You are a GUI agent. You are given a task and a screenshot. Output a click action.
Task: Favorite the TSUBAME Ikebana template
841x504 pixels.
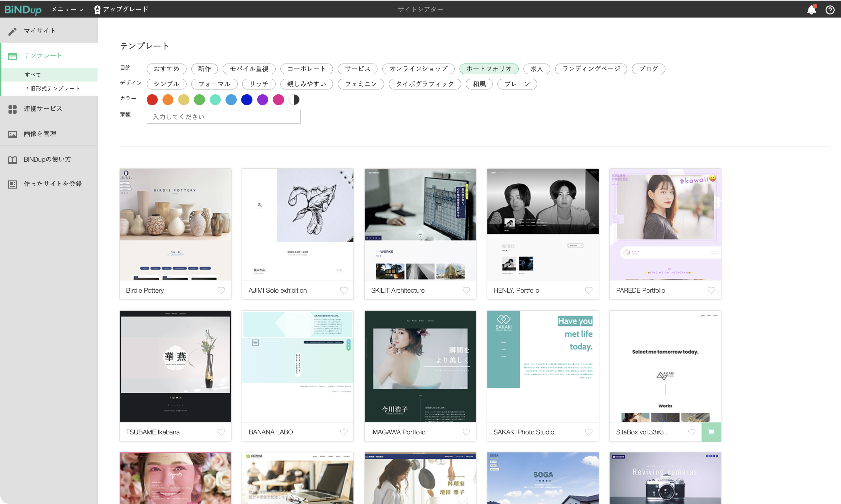pos(221,432)
